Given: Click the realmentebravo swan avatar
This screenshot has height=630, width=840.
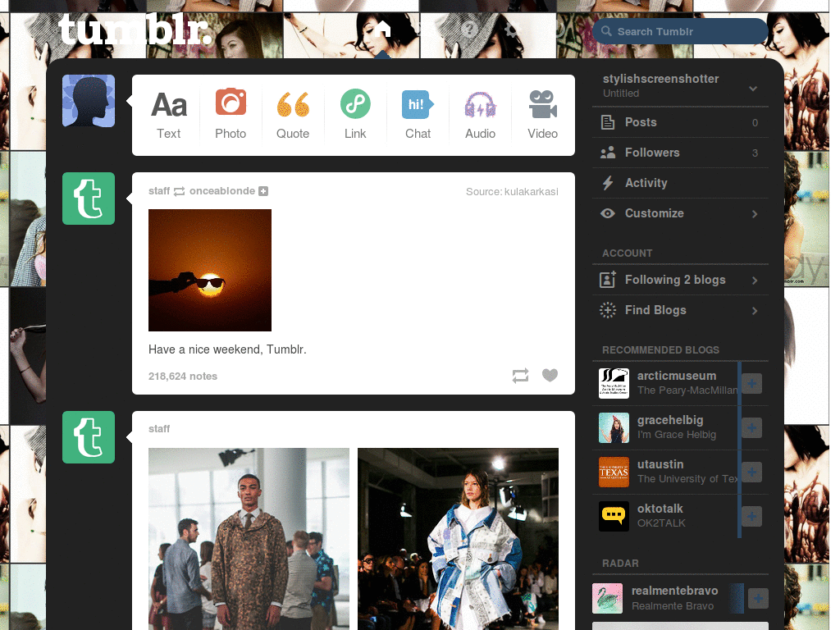Looking at the screenshot, I should [x=608, y=598].
